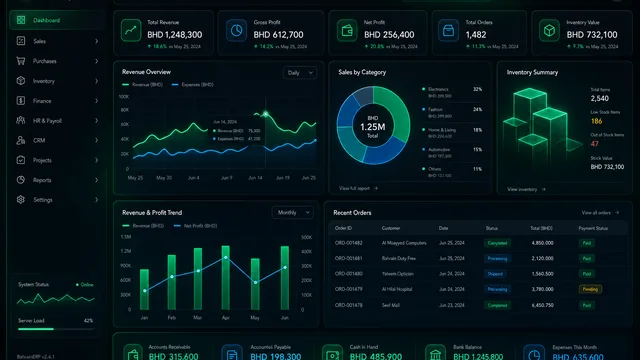The image size is (640, 360).
Task: Click the CRM person icon
Action: point(21,140)
